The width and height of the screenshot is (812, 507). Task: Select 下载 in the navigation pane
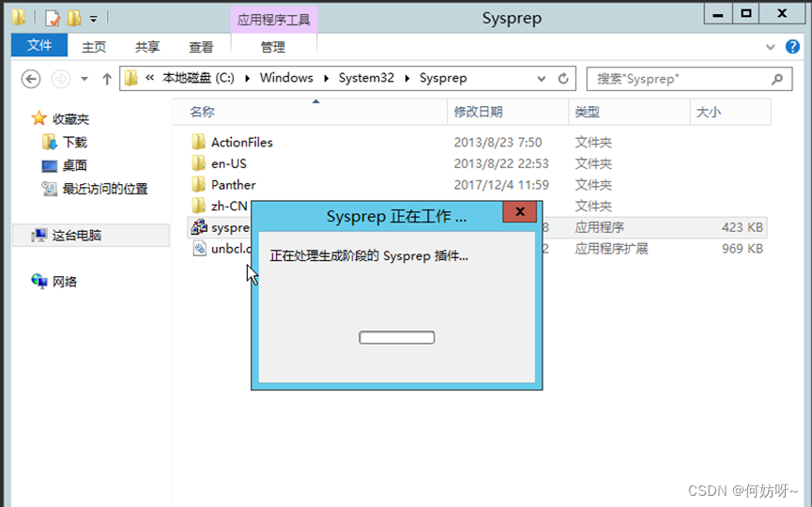[x=74, y=143]
